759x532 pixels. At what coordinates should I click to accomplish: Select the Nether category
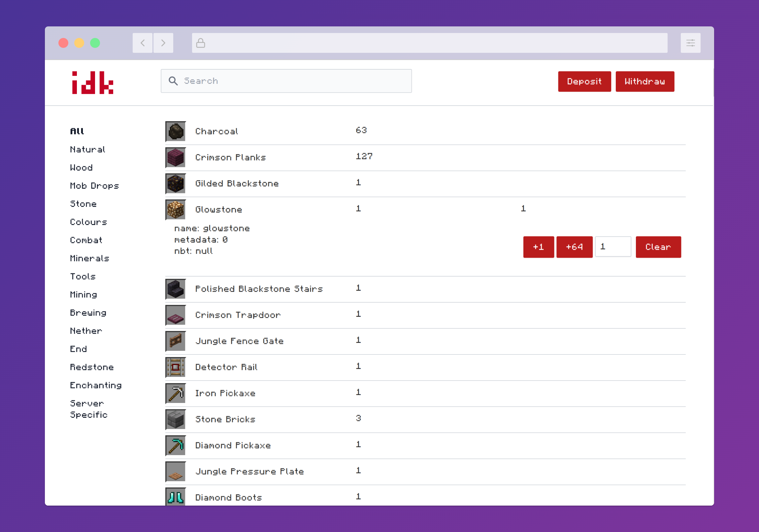pos(86,331)
